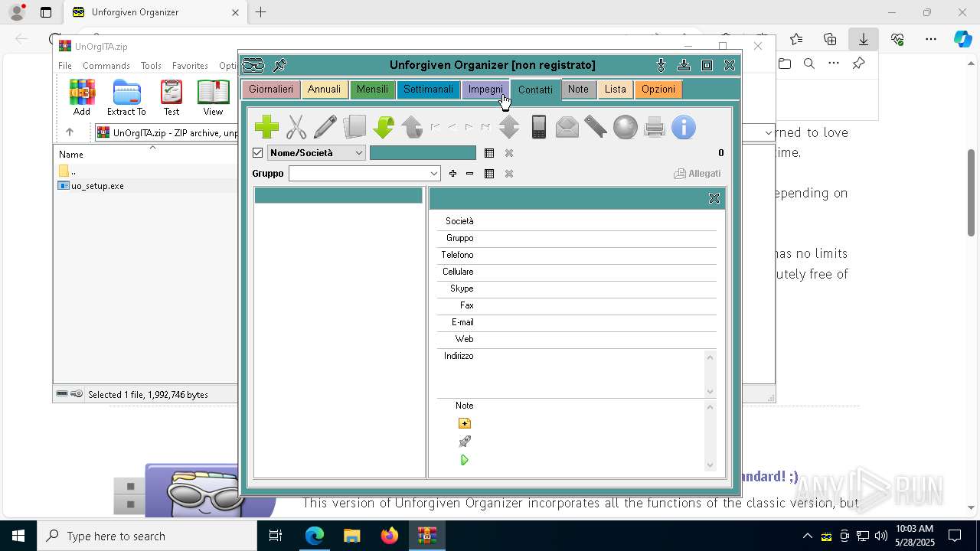Click the gray globe web icon

625,127
